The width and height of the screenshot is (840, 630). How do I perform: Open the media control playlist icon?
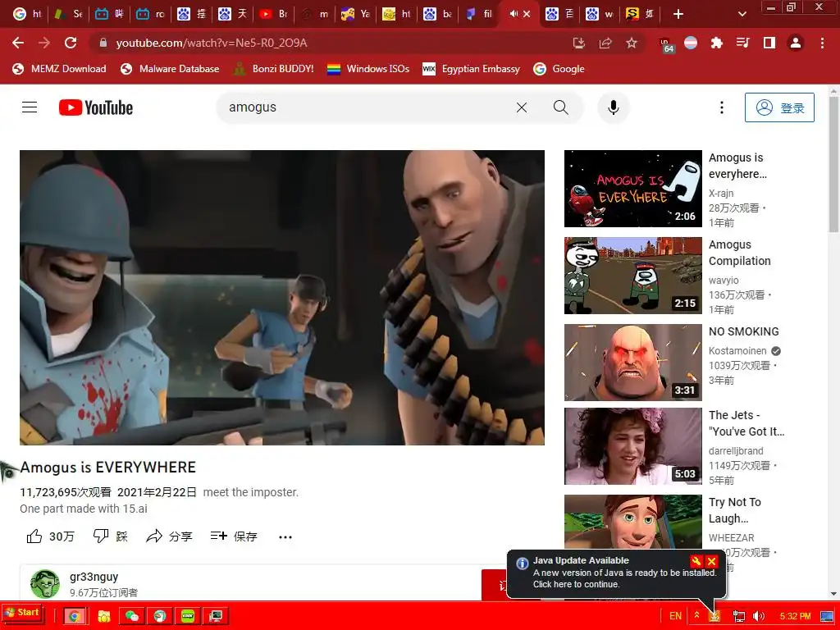coord(743,43)
